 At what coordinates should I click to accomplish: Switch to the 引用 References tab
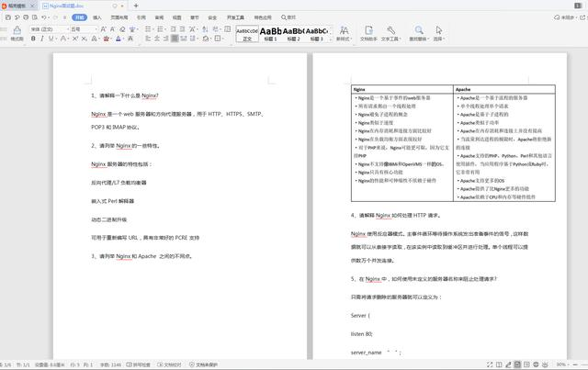coord(141,17)
